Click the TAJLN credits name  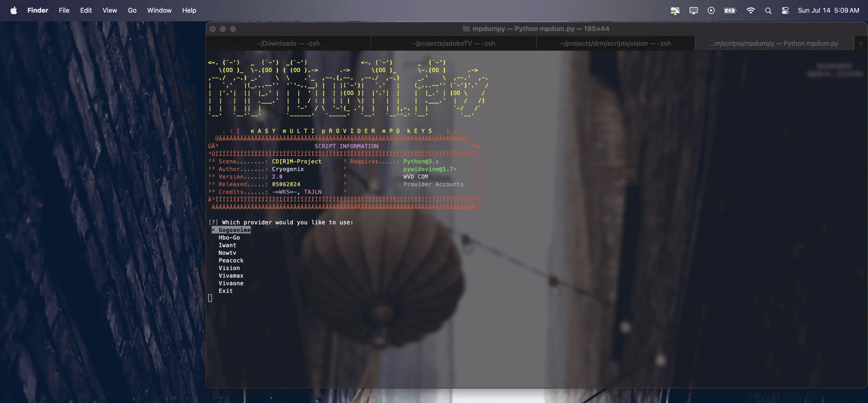tap(313, 192)
